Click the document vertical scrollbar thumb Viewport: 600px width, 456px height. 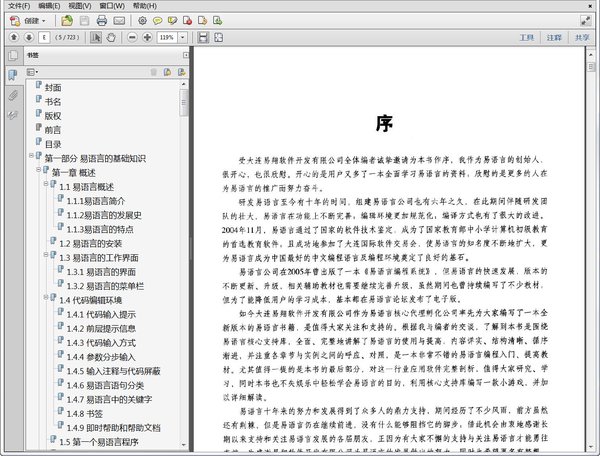[591, 67]
